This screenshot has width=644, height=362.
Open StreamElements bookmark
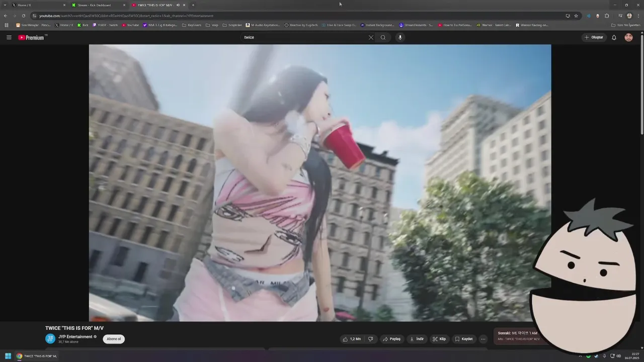416,25
